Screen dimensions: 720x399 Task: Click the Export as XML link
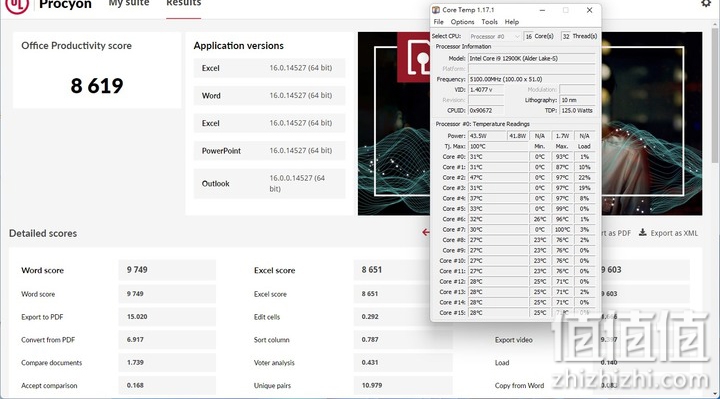674,233
